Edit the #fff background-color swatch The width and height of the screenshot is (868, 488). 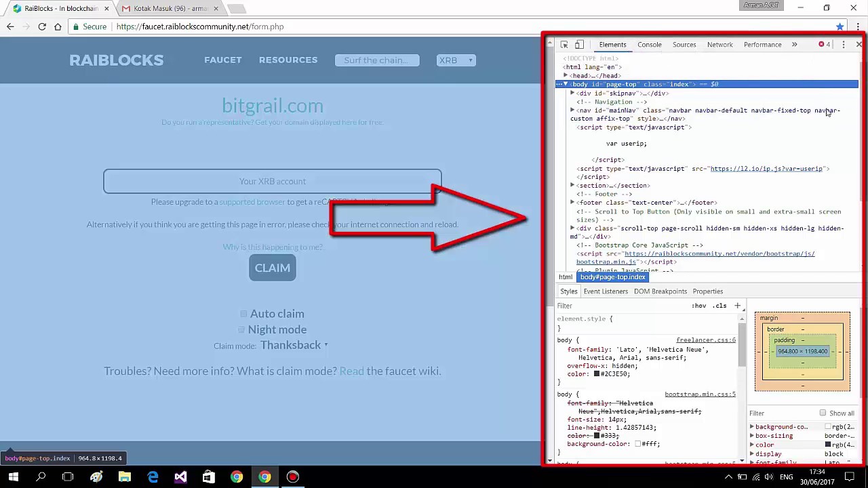click(638, 444)
